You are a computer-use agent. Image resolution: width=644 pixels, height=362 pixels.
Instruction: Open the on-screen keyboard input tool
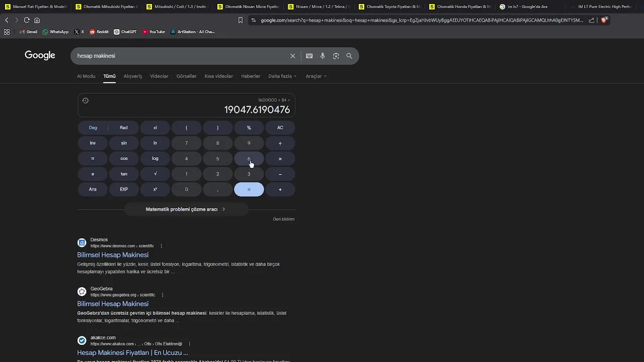click(x=309, y=56)
